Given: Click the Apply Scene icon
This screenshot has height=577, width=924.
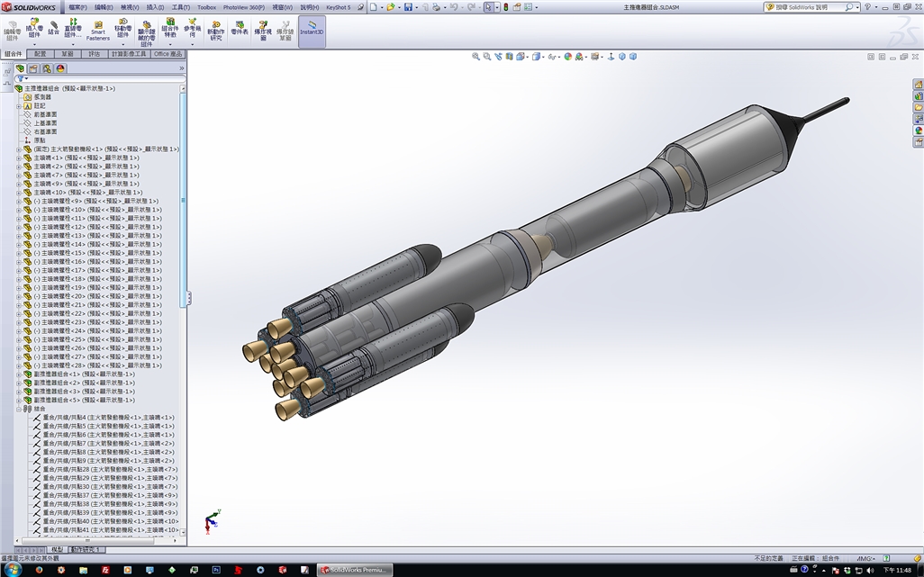Looking at the screenshot, I should [x=579, y=57].
